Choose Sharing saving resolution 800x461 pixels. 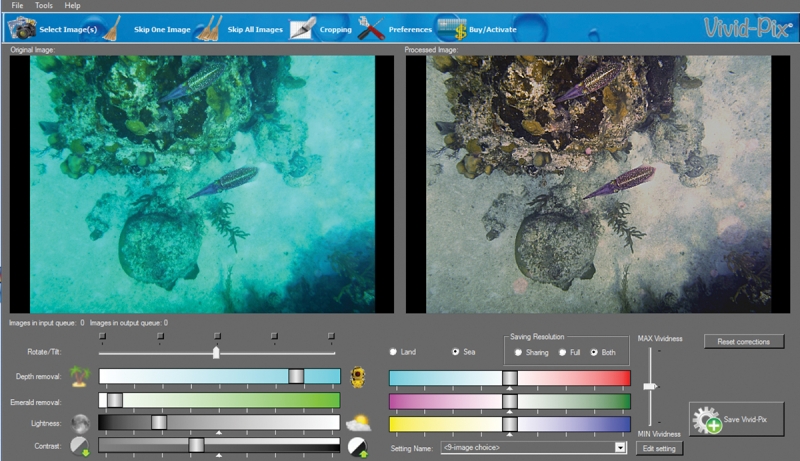[x=518, y=352]
